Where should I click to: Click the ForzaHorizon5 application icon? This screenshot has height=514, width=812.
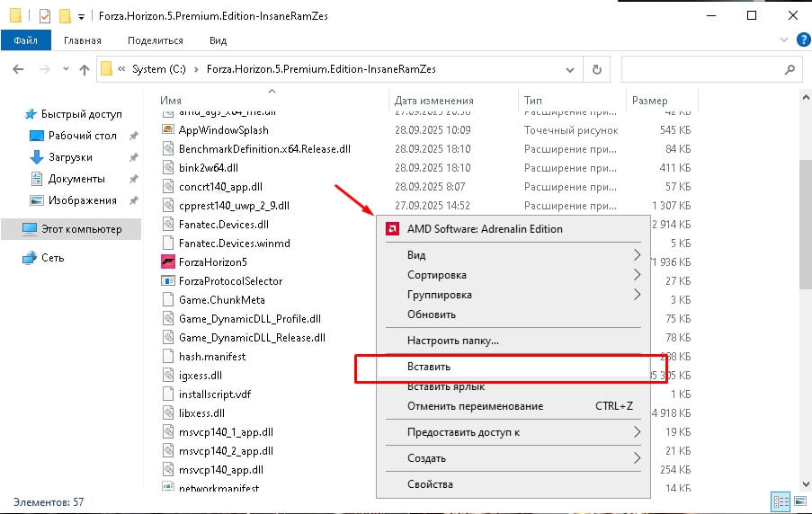[168, 261]
